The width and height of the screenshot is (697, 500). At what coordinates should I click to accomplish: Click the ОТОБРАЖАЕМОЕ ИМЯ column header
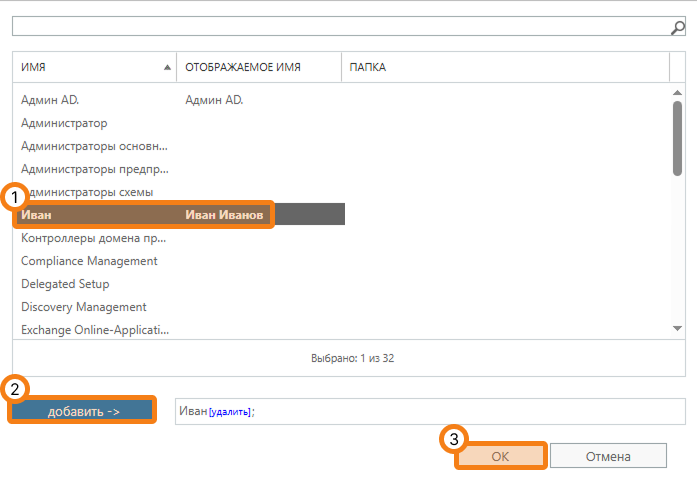click(x=258, y=67)
